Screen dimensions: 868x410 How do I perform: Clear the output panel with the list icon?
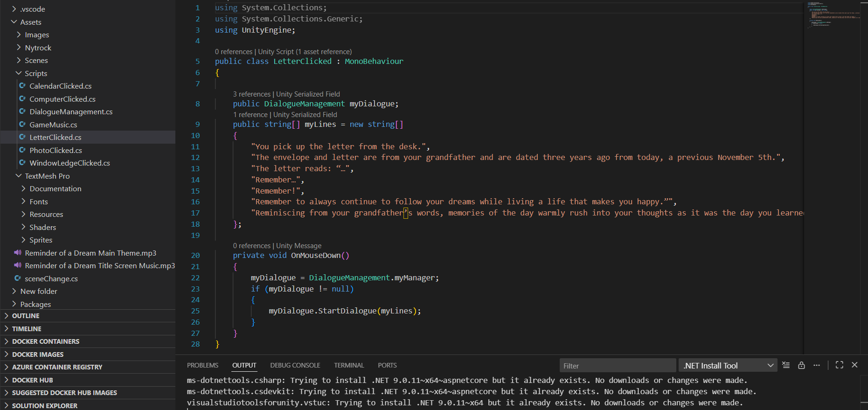tap(786, 365)
